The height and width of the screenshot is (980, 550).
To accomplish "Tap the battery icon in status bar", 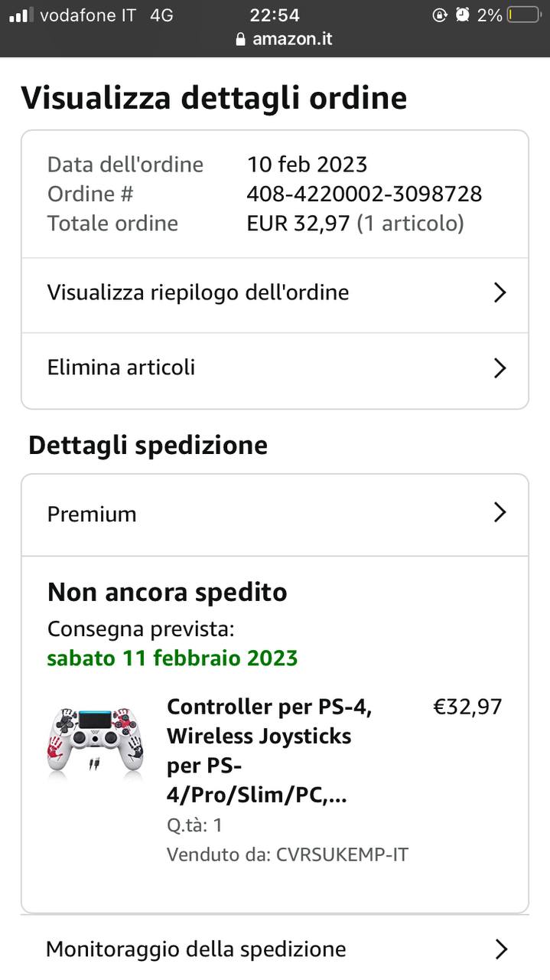I will coord(524,15).
